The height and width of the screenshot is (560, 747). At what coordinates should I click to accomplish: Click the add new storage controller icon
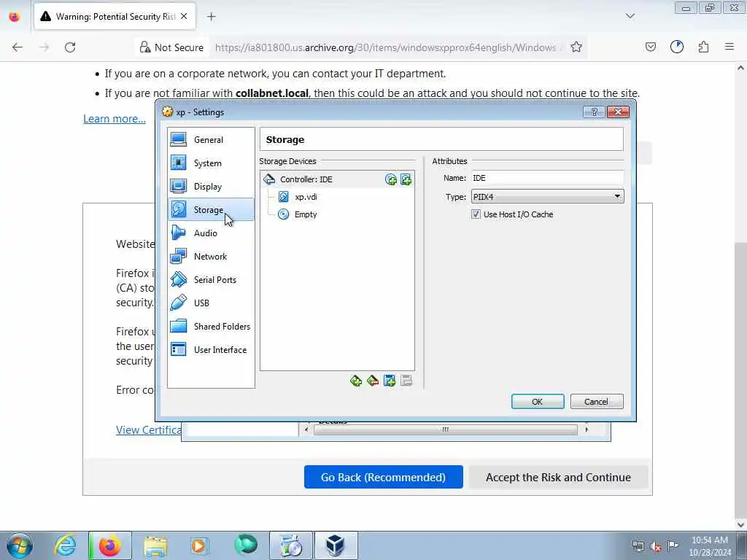point(356,381)
